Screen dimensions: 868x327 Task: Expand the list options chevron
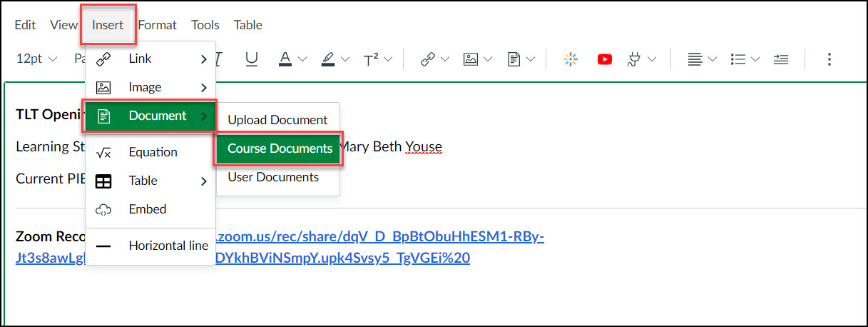(x=755, y=59)
